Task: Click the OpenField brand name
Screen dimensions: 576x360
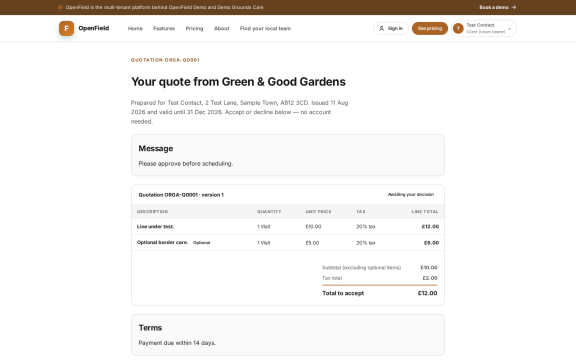Action: click(x=94, y=28)
